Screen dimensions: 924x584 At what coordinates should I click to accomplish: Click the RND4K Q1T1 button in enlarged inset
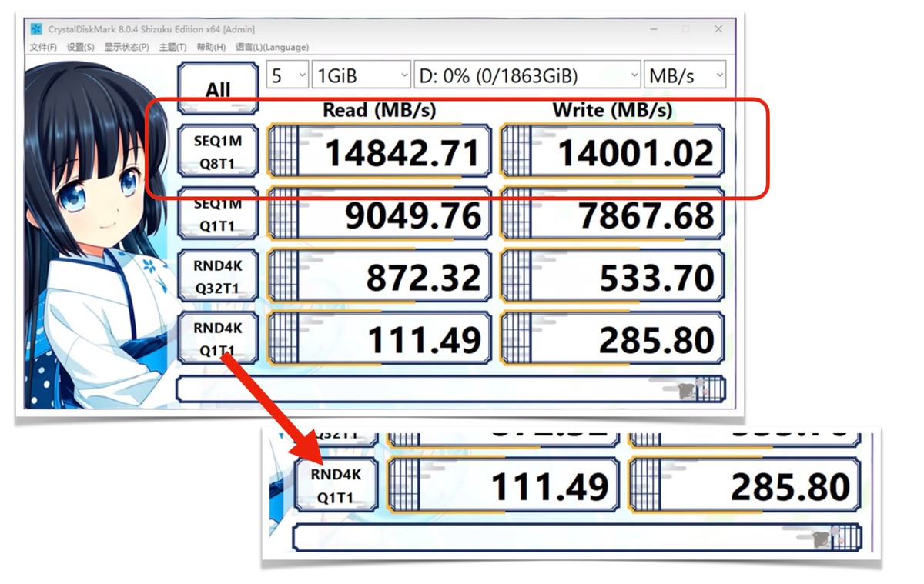pyautogui.click(x=336, y=486)
